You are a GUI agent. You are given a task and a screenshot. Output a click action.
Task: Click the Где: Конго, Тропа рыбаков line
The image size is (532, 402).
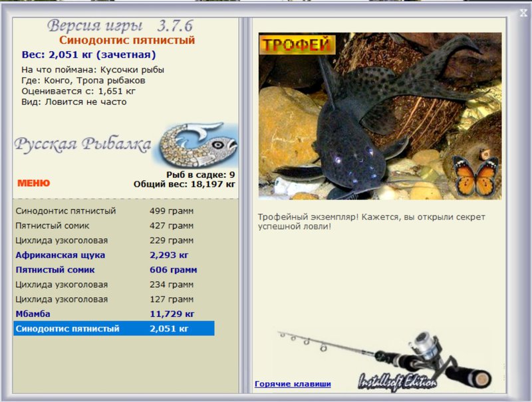[x=83, y=80]
